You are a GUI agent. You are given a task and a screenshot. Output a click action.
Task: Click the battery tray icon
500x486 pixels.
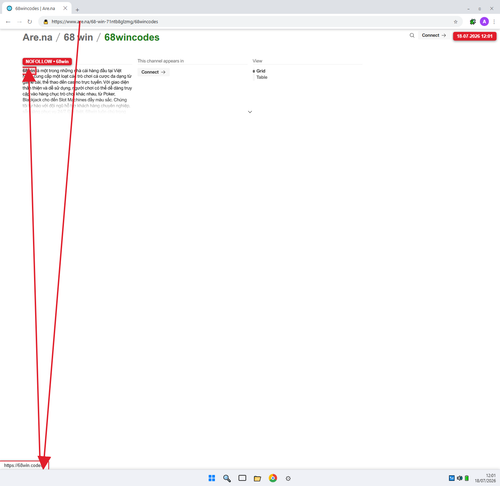(x=467, y=478)
